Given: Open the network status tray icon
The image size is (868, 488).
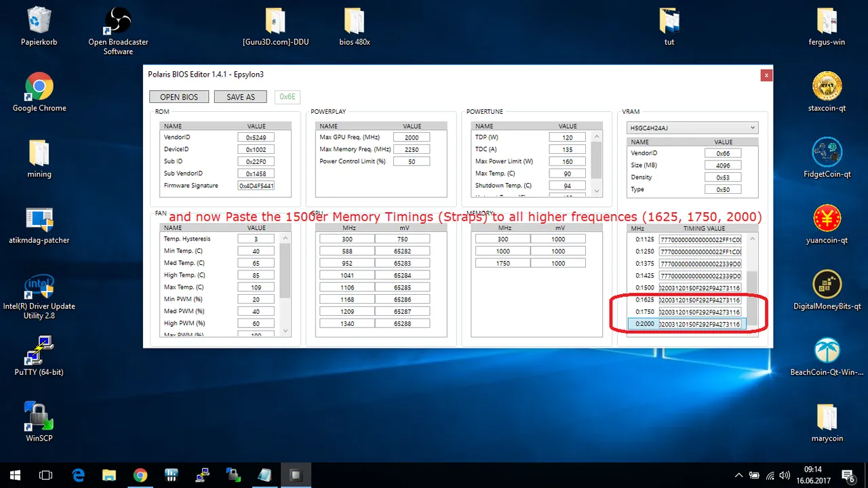Looking at the screenshot, I should [x=770, y=475].
